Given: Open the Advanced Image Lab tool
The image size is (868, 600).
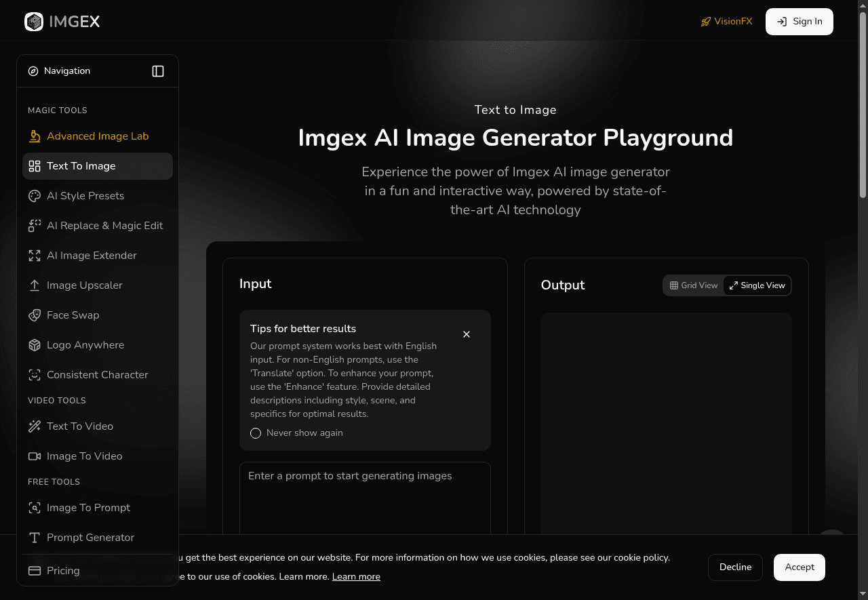Looking at the screenshot, I should point(97,136).
